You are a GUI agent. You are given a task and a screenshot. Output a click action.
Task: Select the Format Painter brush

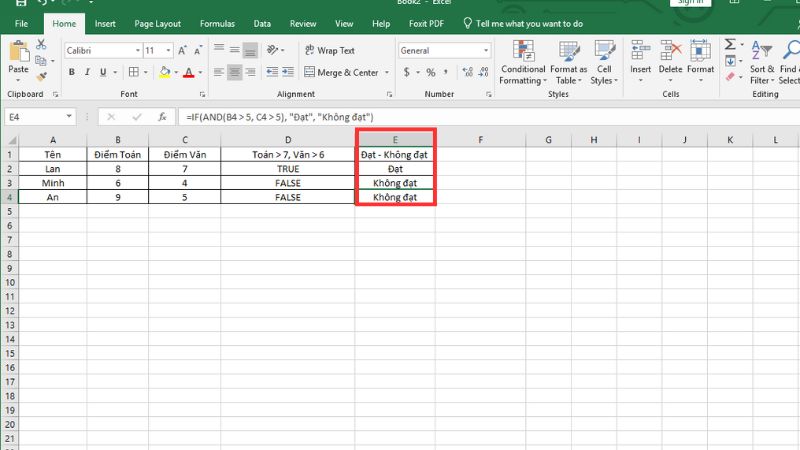(41, 74)
